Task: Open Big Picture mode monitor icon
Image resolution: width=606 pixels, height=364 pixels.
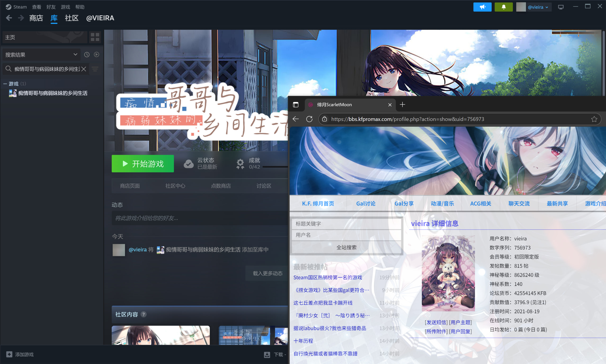Action: [x=561, y=7]
